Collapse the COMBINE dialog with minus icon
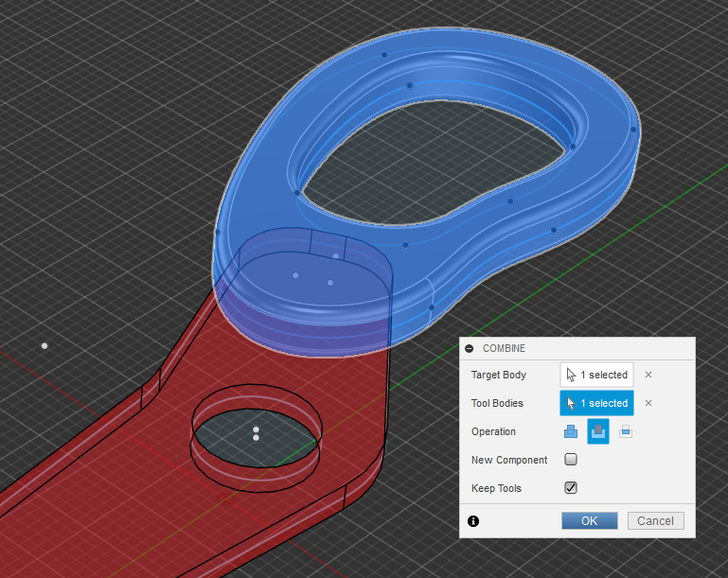This screenshot has height=578, width=728. pos(470,348)
